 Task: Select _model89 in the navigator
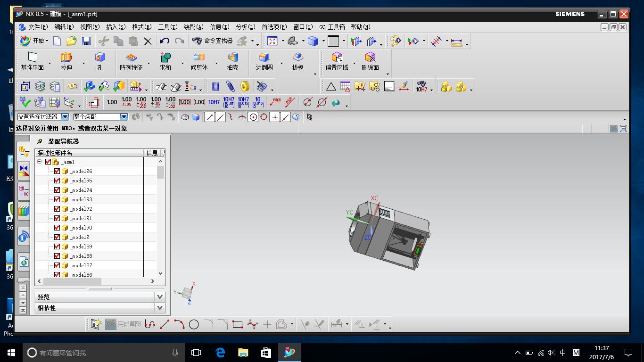(81, 247)
